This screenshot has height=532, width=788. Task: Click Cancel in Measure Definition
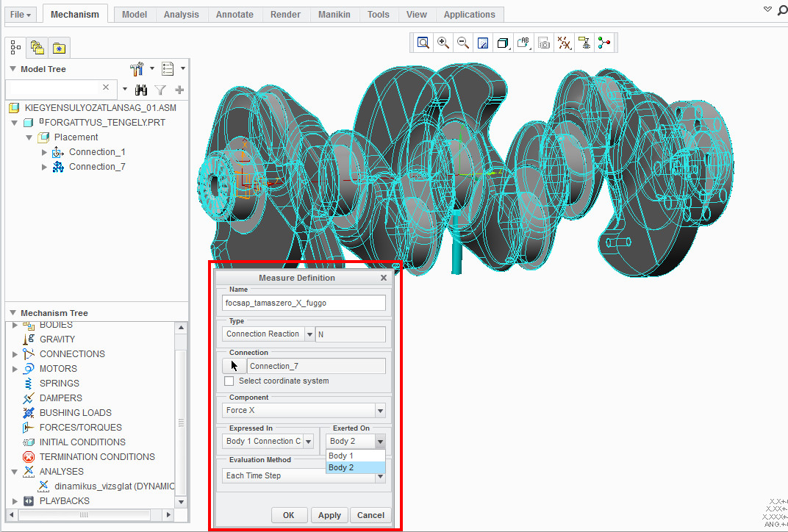click(x=371, y=515)
